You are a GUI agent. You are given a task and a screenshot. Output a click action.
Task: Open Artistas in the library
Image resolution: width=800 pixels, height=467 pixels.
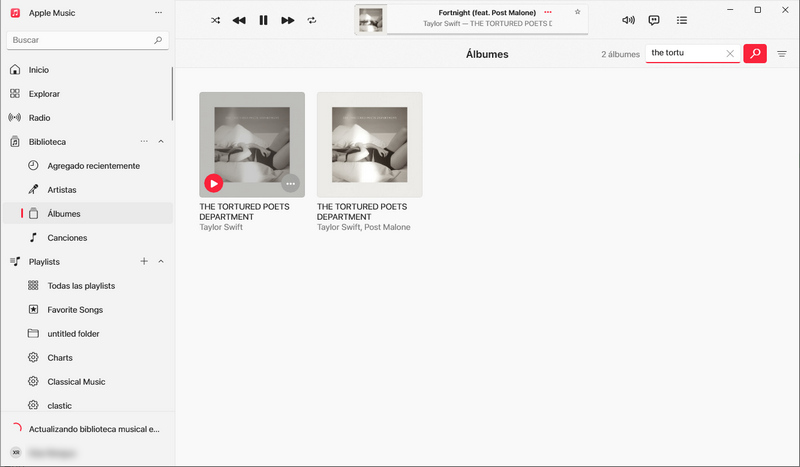(88, 190)
